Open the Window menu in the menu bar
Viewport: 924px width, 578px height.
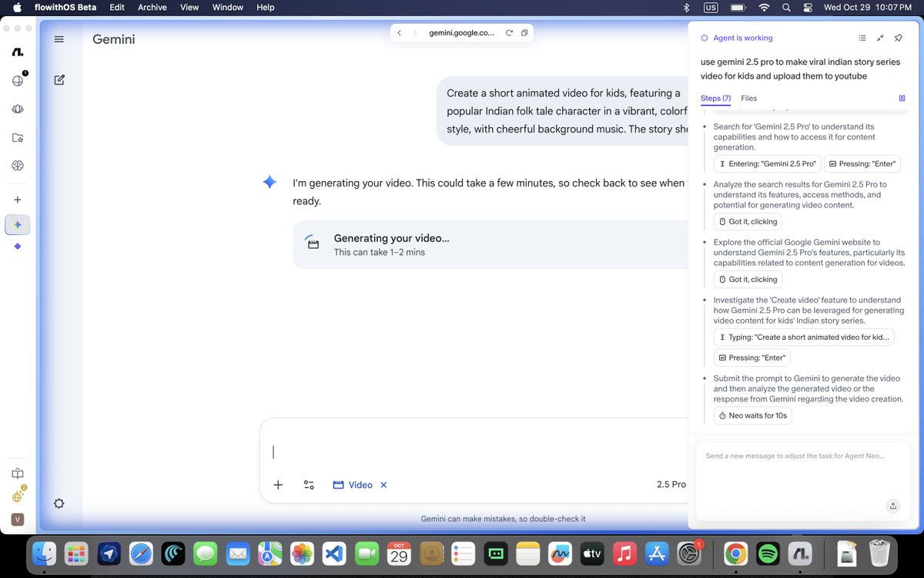pos(228,8)
